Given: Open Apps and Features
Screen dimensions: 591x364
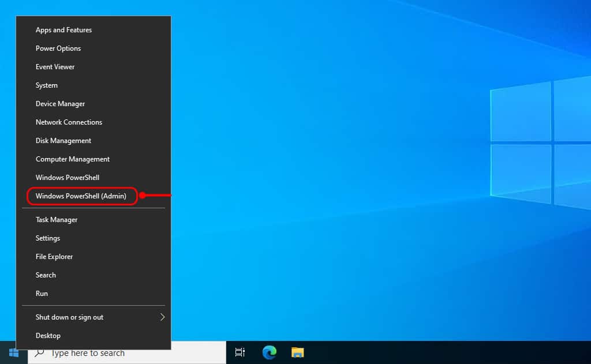Looking at the screenshot, I should click(93, 30).
